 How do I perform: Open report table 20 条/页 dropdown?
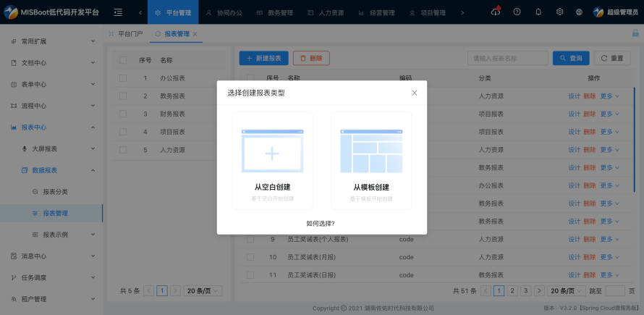[567, 290]
